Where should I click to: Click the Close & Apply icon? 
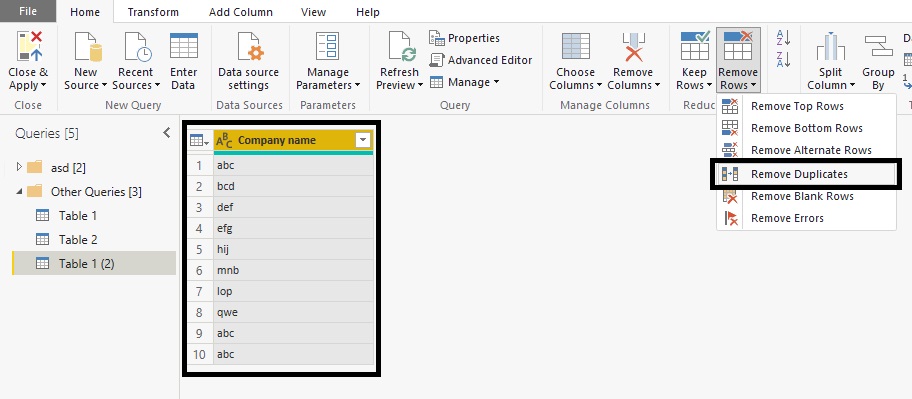click(x=29, y=47)
